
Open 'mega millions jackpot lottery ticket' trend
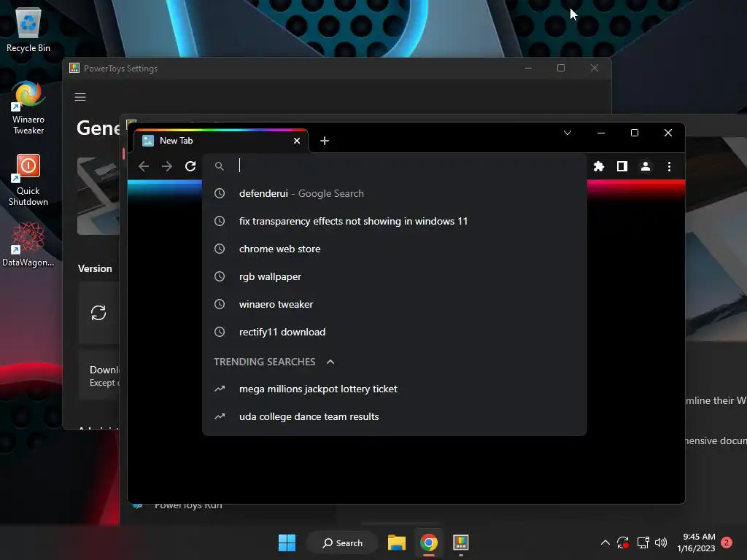coord(395,389)
